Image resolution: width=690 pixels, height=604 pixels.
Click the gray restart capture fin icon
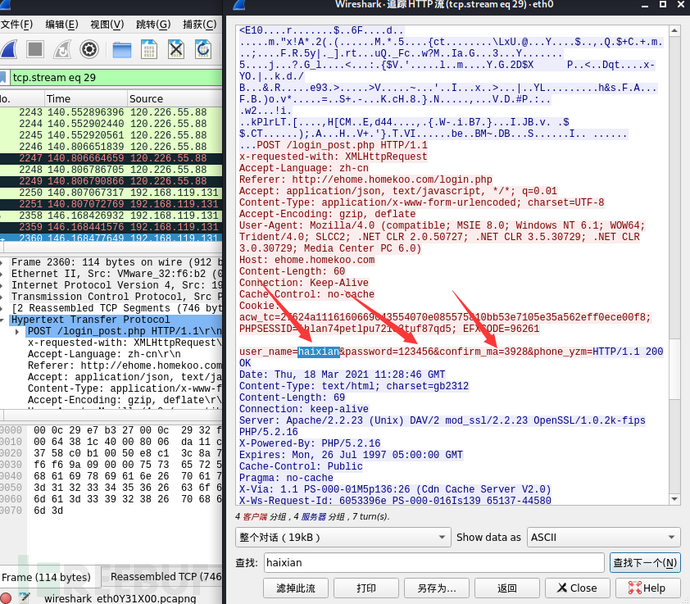pos(62,49)
